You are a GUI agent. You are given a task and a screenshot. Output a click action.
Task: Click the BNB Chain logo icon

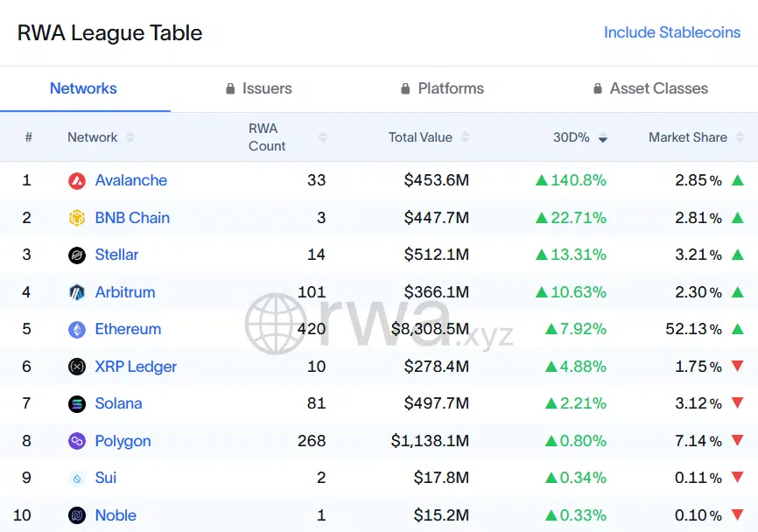click(x=77, y=218)
